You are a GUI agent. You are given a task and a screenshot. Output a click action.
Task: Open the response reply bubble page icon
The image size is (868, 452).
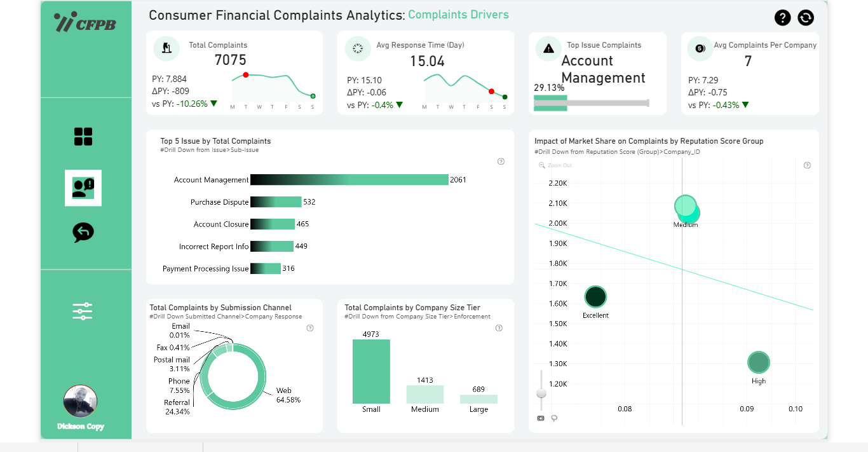tap(83, 233)
